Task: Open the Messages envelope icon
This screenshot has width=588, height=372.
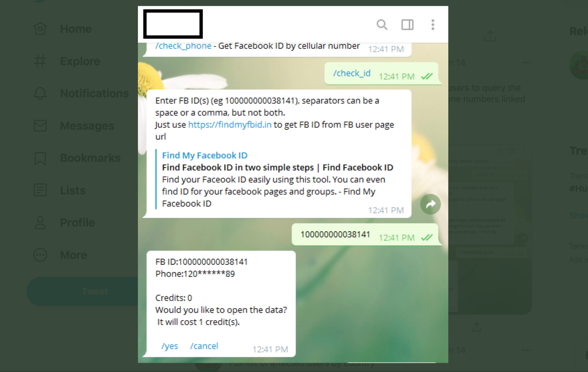Action: pyautogui.click(x=40, y=126)
